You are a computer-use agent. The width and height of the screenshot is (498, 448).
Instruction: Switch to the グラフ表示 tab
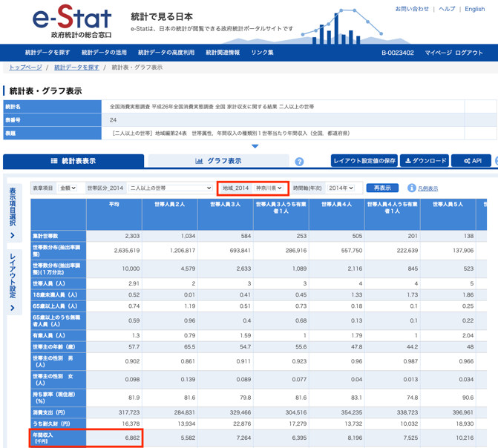[218, 161]
